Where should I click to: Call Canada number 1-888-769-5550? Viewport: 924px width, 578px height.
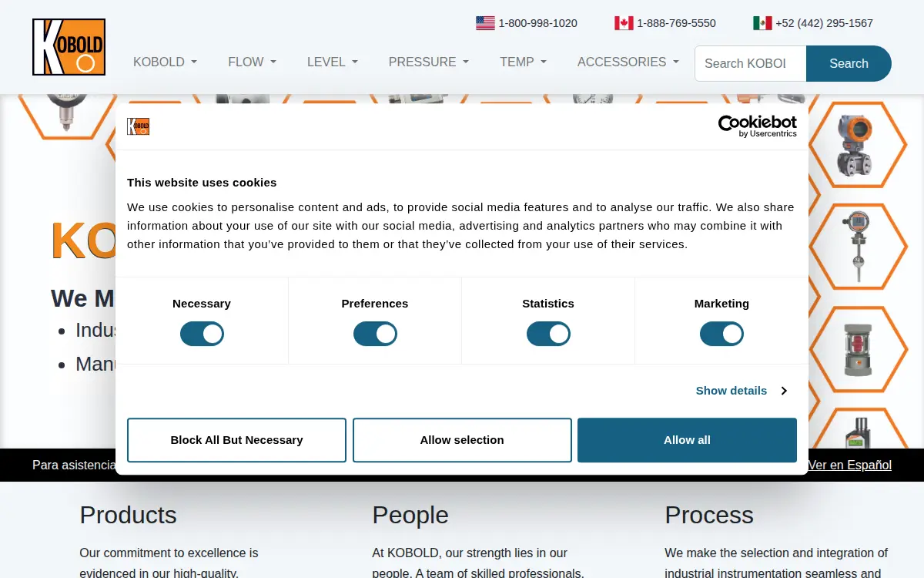coord(676,23)
